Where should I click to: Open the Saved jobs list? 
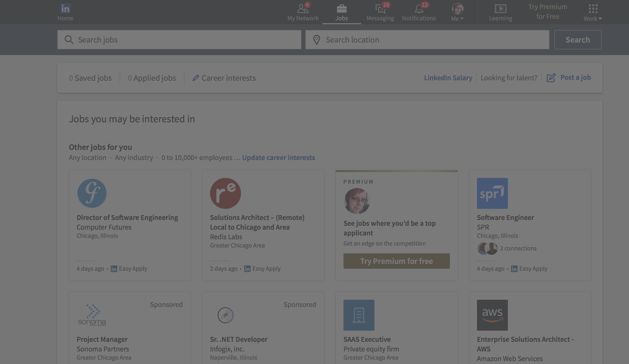(x=90, y=78)
